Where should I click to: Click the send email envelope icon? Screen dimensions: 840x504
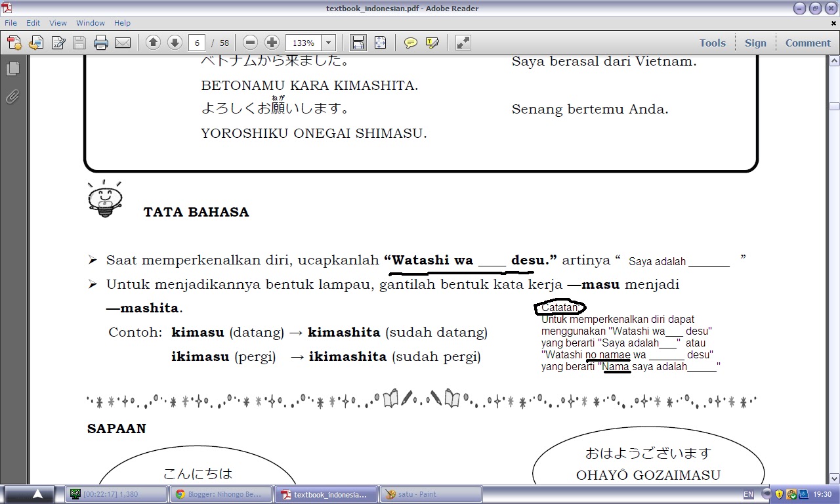122,43
